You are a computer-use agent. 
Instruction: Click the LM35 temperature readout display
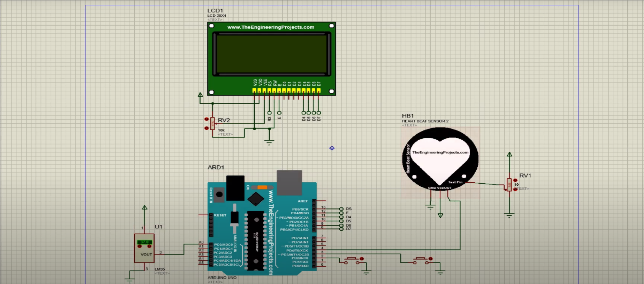point(145,242)
